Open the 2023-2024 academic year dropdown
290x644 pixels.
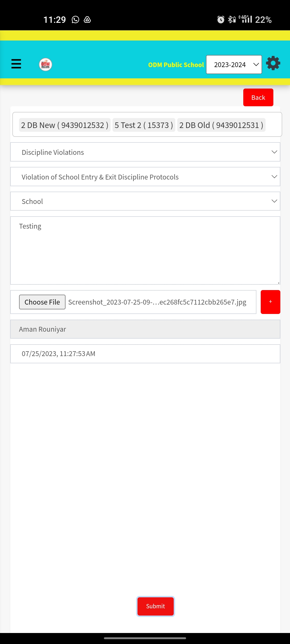[x=234, y=65]
